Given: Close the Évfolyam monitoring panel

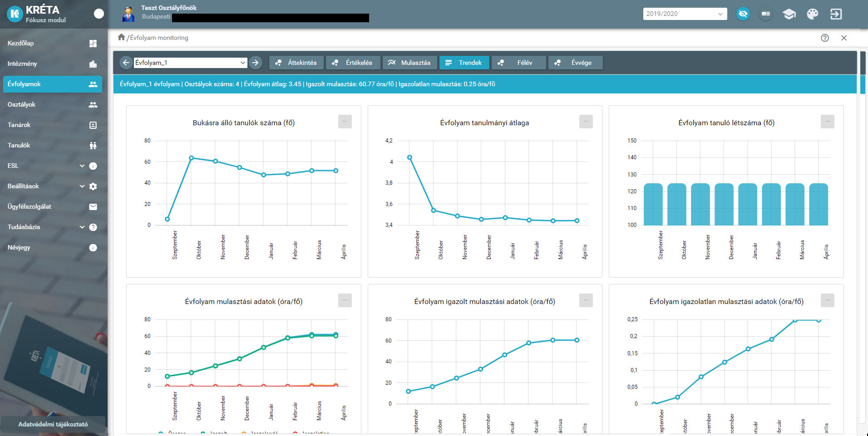Looking at the screenshot, I should pos(844,38).
